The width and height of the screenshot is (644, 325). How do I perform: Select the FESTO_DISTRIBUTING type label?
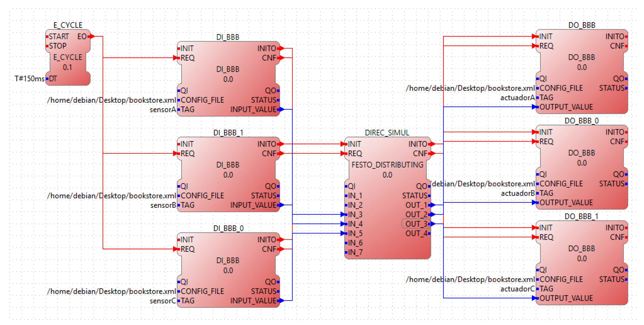[x=387, y=165]
